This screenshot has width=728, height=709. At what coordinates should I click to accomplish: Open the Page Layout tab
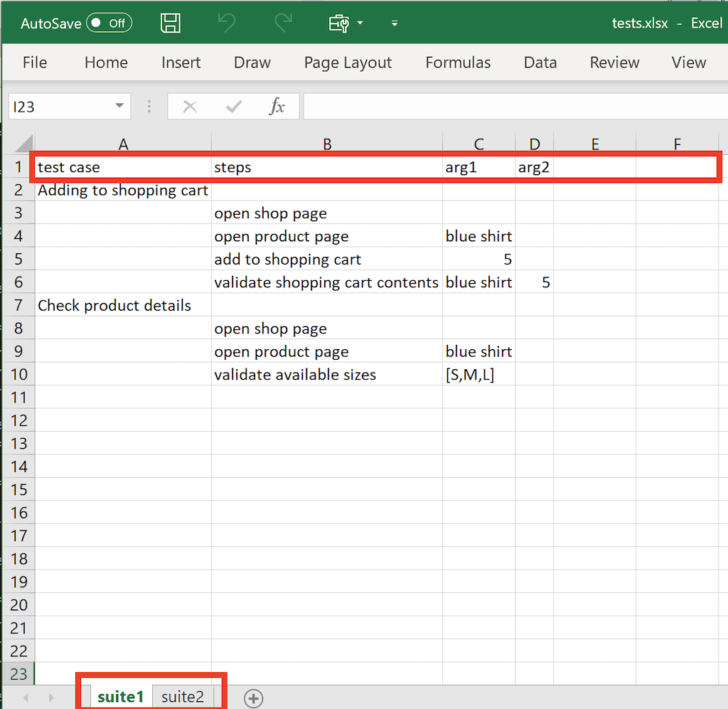348,62
